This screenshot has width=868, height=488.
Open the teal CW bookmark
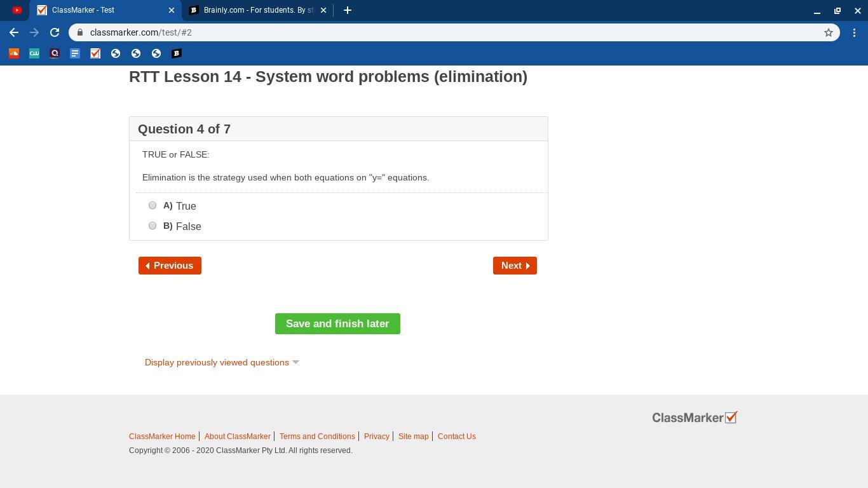click(x=34, y=53)
